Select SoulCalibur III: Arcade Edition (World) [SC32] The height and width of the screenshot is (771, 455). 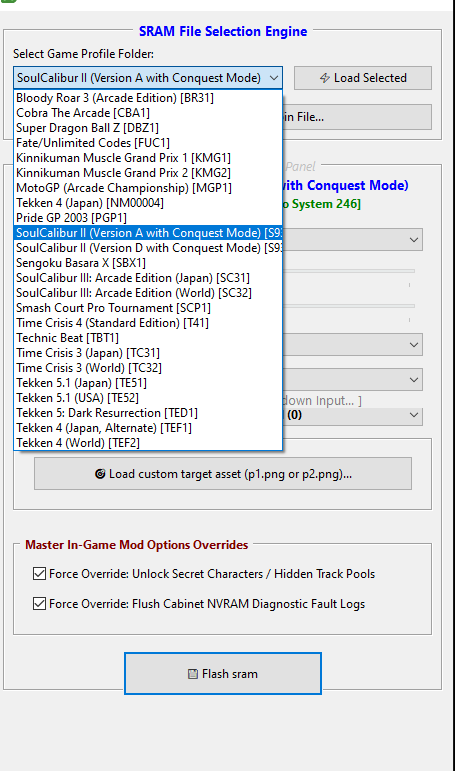point(148,293)
